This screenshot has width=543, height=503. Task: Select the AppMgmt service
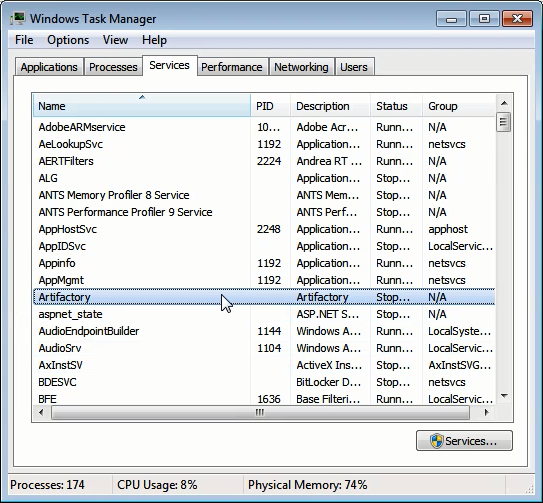click(264, 280)
